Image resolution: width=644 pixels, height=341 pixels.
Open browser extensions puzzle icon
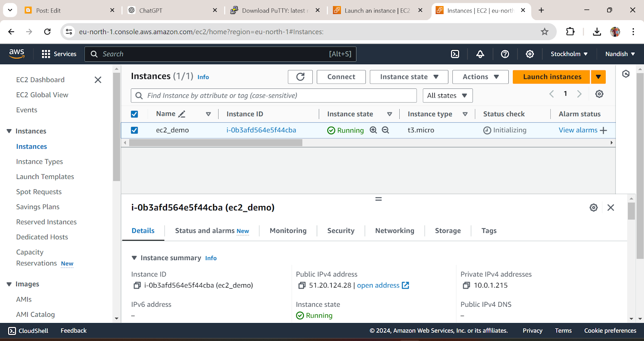coord(570,32)
